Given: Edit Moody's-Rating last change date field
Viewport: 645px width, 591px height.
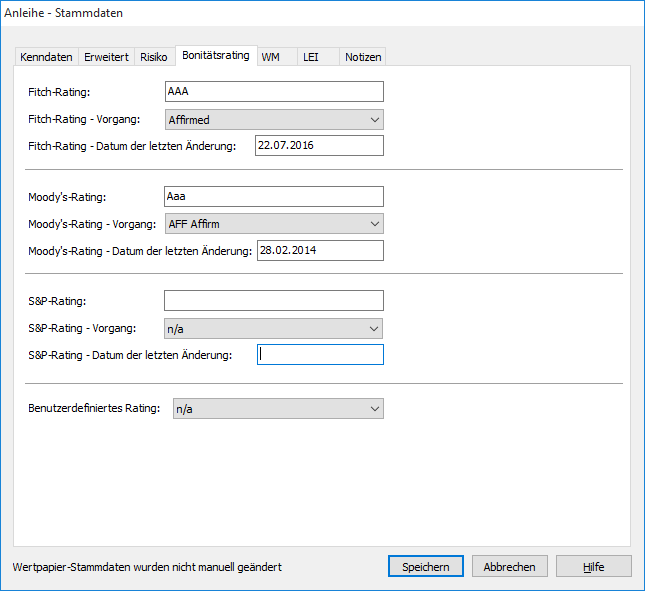Looking at the screenshot, I should (320, 250).
